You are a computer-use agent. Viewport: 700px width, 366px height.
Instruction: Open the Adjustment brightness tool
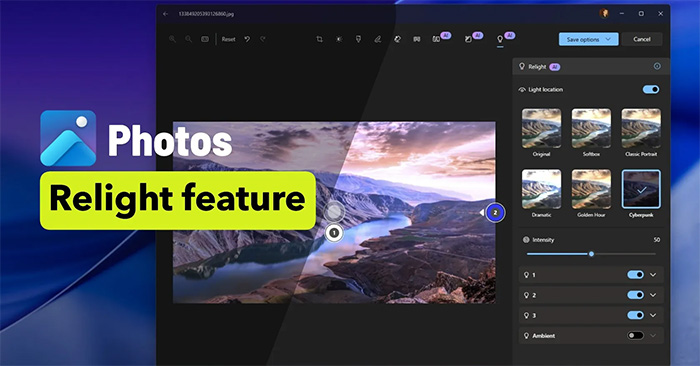(339, 39)
